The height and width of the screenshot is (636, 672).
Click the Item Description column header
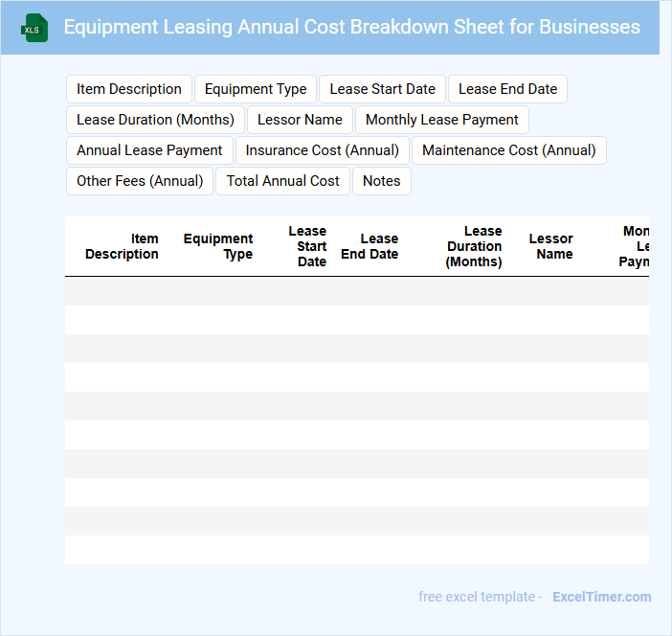click(x=123, y=247)
